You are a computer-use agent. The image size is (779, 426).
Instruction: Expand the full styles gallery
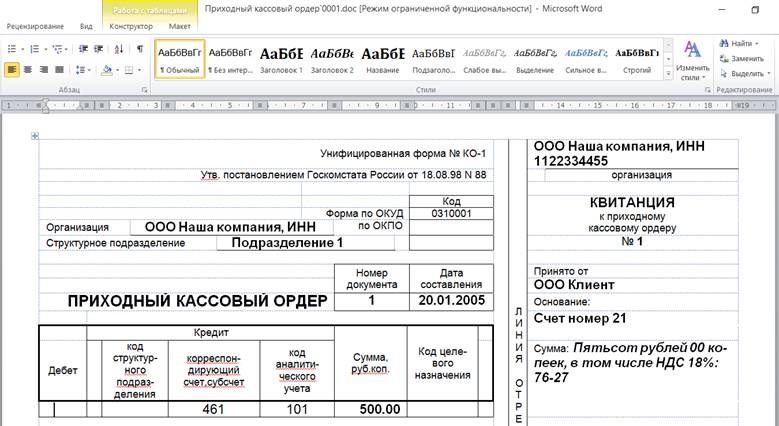(x=668, y=73)
